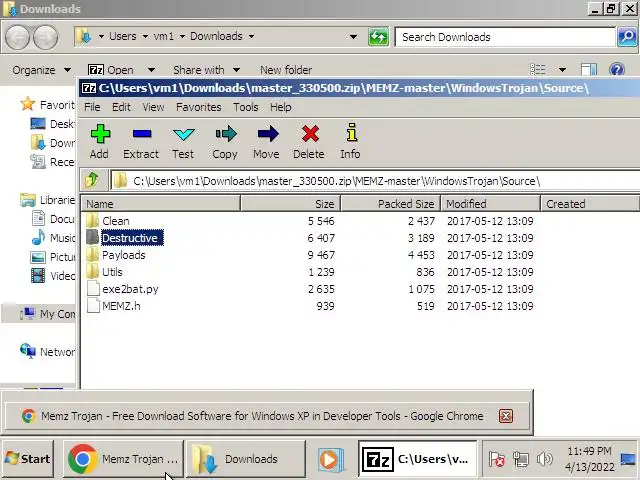Click the media player taskbar icon

[331, 460]
